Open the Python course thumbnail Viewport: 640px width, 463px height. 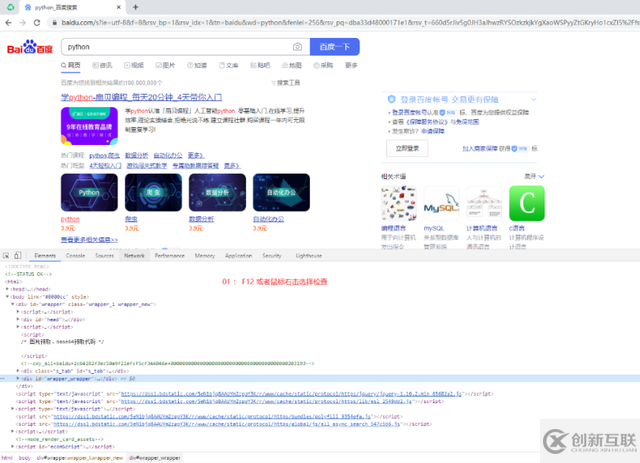[89, 192]
